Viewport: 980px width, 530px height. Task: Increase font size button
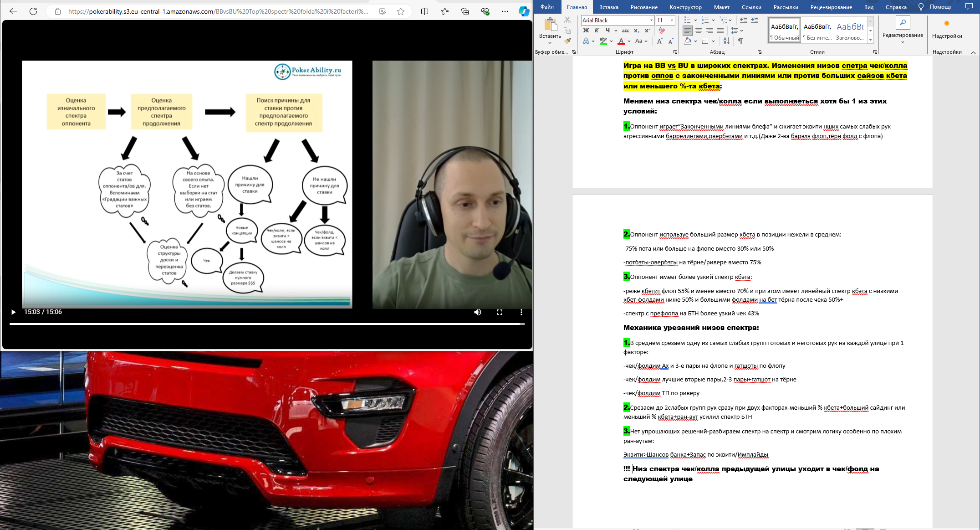(x=660, y=41)
